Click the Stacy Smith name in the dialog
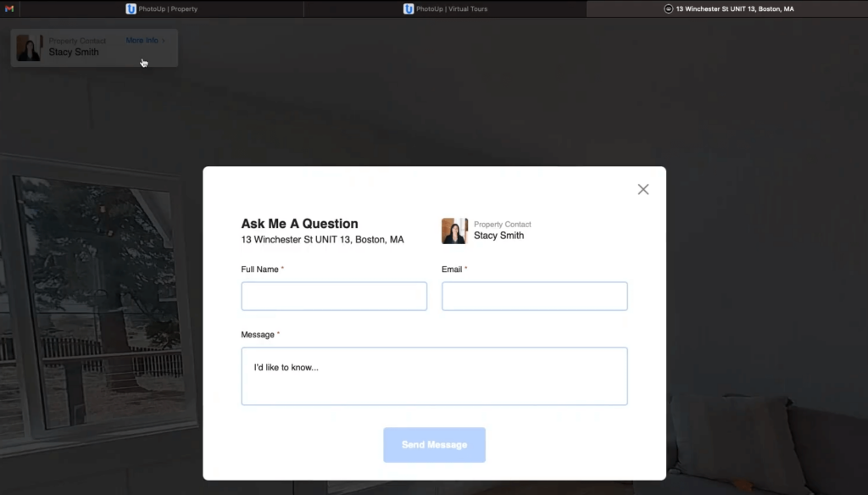Viewport: 868px width, 495px height. tap(498, 236)
